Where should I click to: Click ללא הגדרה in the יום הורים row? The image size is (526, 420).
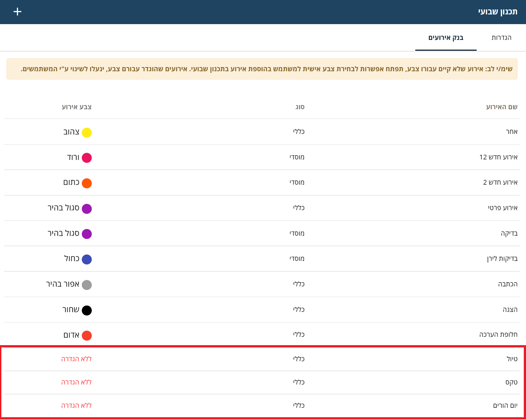76,406
